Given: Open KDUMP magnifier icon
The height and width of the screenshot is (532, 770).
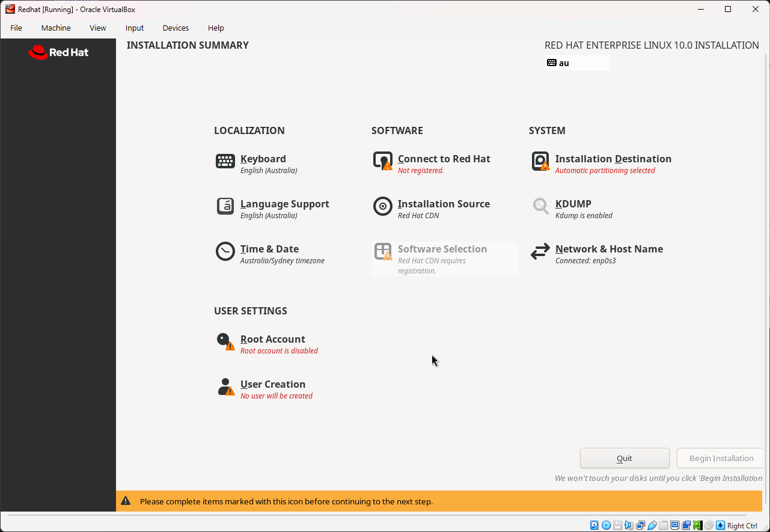Looking at the screenshot, I should point(540,206).
